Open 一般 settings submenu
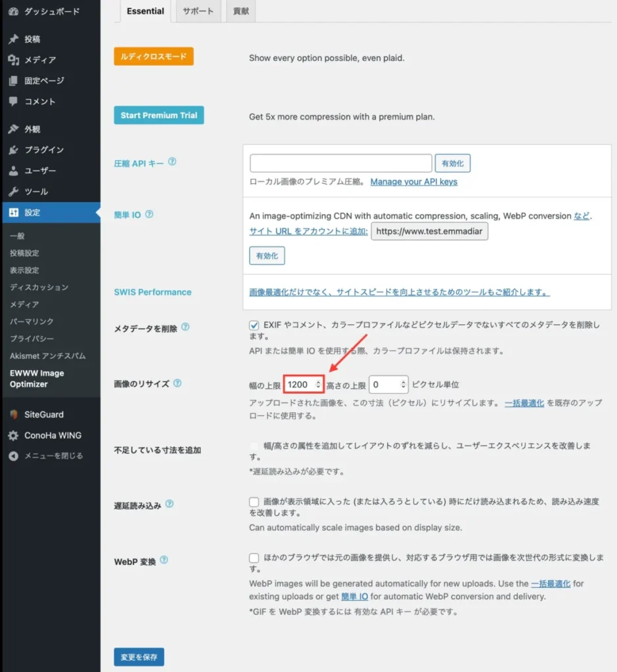Screen dimensions: 617x672 (x=17, y=236)
